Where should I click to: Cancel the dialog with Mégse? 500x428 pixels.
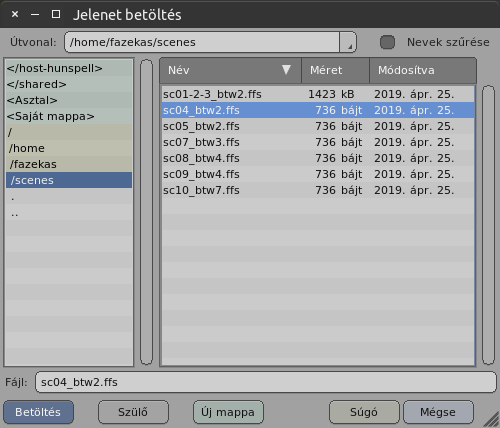[x=438, y=412]
